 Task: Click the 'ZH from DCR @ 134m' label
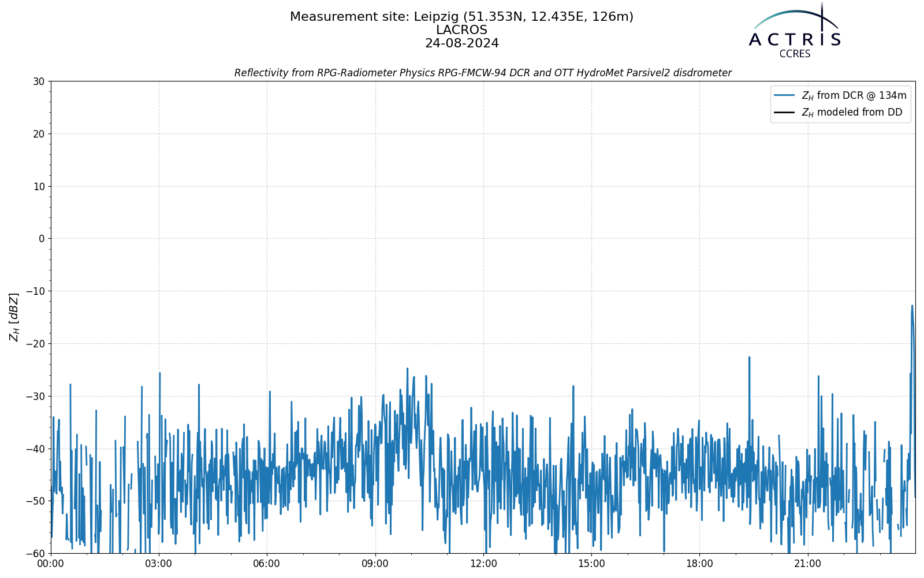click(x=854, y=95)
